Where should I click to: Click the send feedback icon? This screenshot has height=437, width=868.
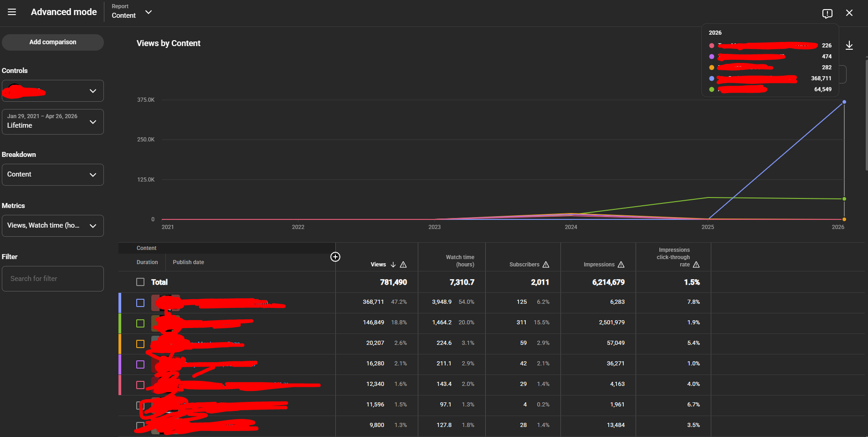click(x=827, y=13)
